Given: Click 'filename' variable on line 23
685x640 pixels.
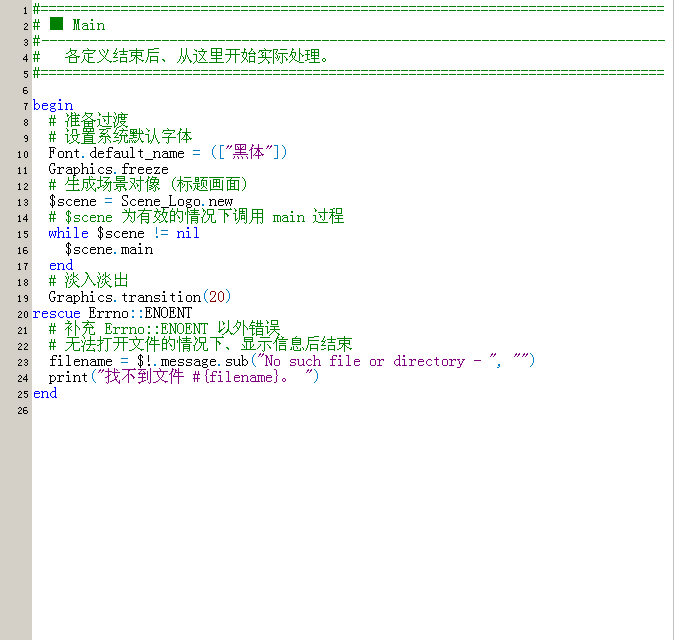Looking at the screenshot, I should (x=80, y=361).
